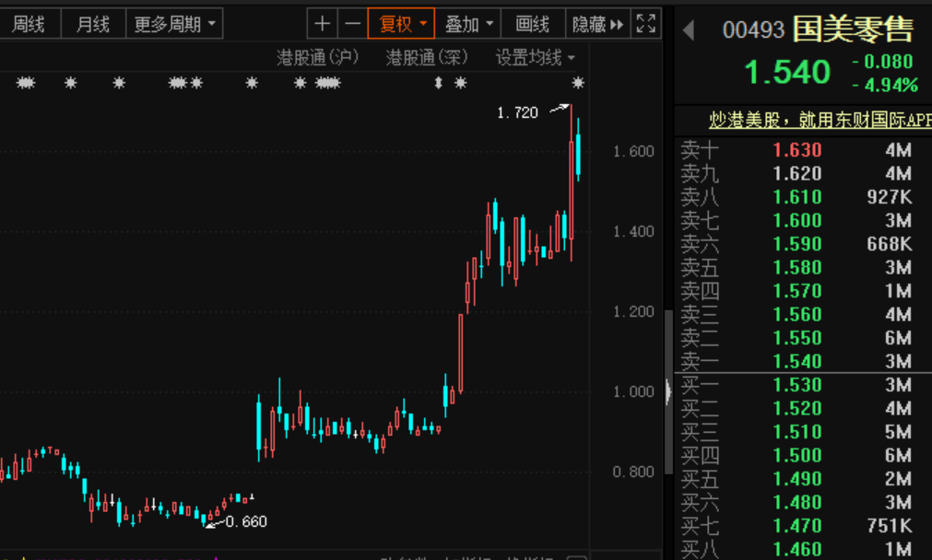Click the 卖十 price 1.630 in order book
The image size is (932, 560).
click(x=796, y=150)
